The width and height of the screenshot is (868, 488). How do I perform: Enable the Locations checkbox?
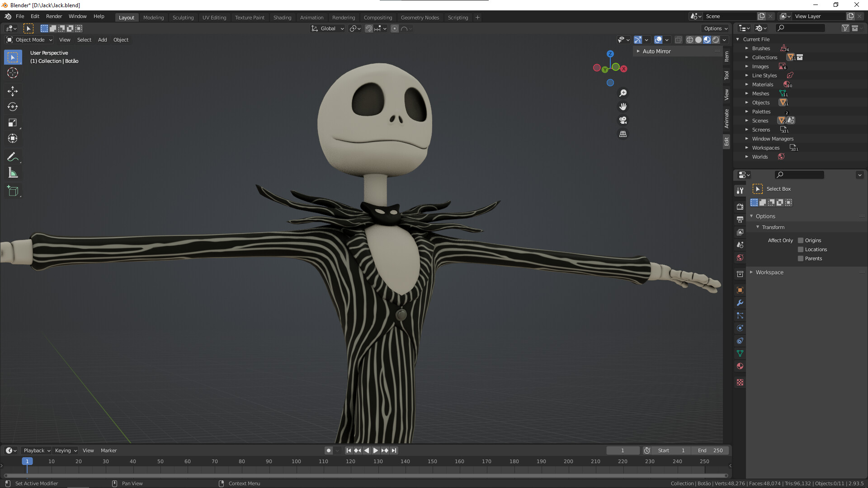(x=801, y=249)
